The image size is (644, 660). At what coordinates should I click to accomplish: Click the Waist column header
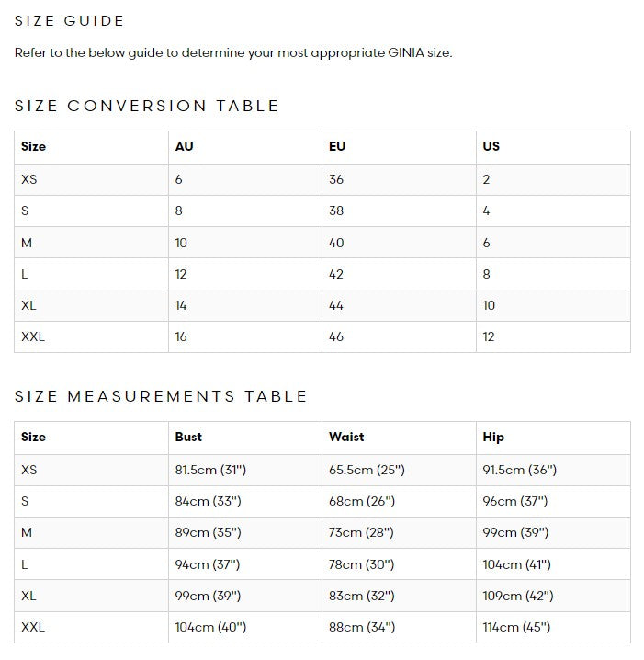(x=346, y=437)
